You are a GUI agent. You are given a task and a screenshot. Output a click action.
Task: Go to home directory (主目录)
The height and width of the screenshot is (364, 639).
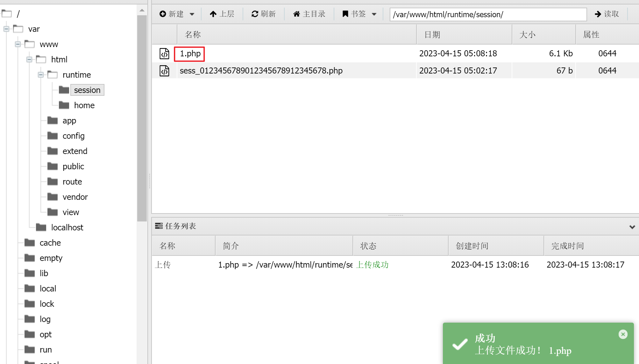pos(309,14)
